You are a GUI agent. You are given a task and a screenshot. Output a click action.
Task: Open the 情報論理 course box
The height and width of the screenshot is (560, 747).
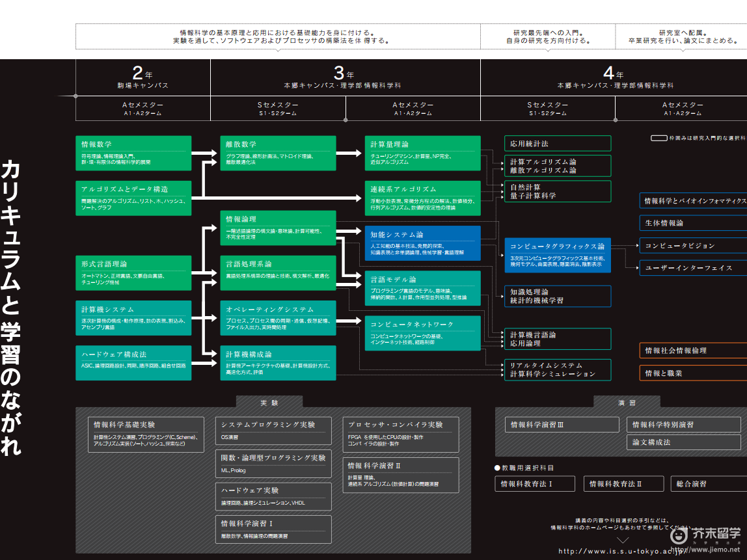click(278, 228)
